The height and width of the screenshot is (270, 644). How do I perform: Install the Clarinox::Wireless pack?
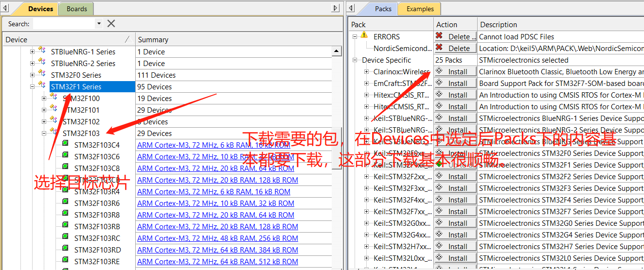pos(455,71)
